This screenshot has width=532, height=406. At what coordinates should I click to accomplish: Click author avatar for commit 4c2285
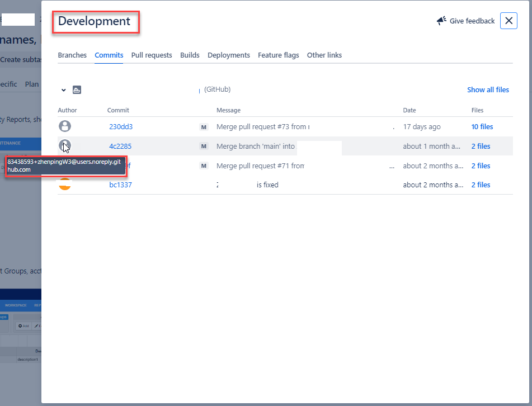65,146
